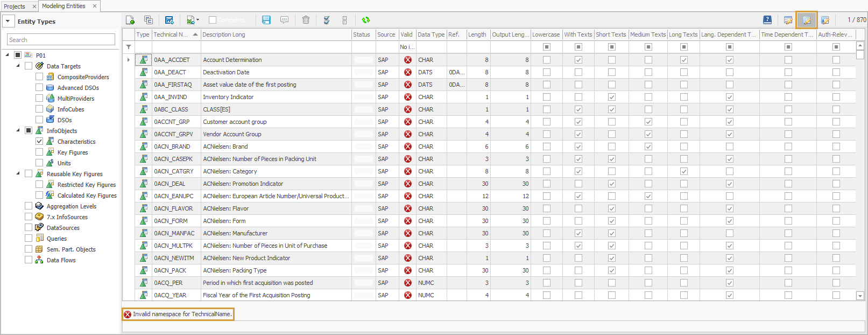Click the Data Type column header

[431, 34]
